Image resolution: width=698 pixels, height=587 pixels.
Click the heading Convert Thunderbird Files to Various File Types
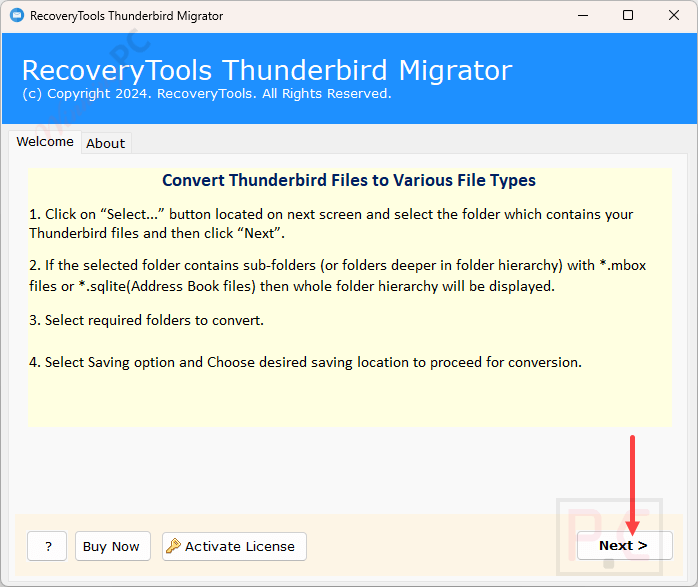[349, 180]
